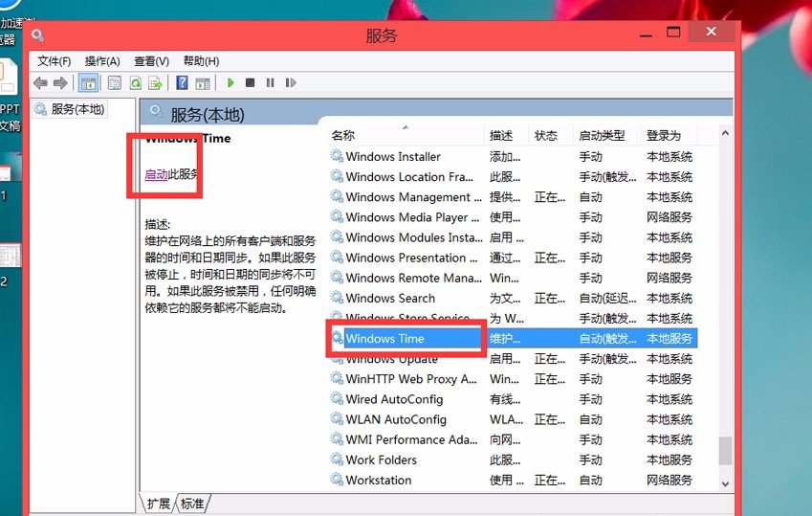This screenshot has height=516, width=812.
Task: Open the 帮助(H) menu
Action: [201, 61]
